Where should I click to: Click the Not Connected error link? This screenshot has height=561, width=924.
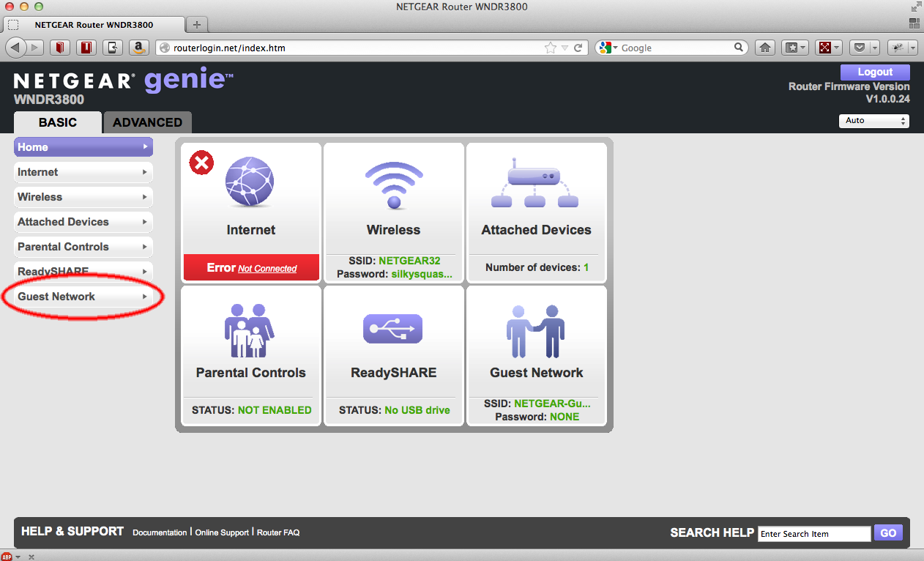(x=267, y=269)
